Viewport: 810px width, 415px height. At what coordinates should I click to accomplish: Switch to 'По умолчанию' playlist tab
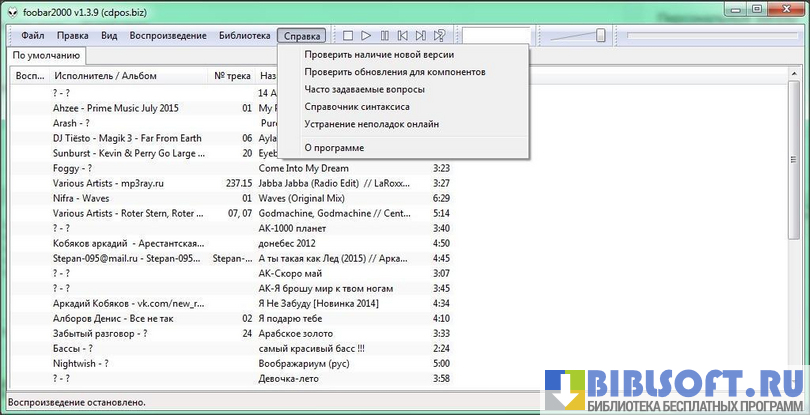click(47, 56)
